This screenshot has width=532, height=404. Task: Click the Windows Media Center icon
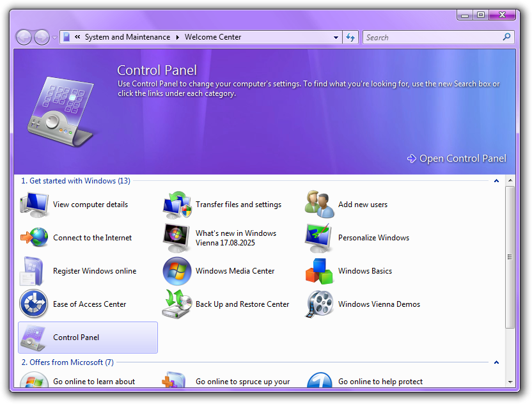point(176,271)
